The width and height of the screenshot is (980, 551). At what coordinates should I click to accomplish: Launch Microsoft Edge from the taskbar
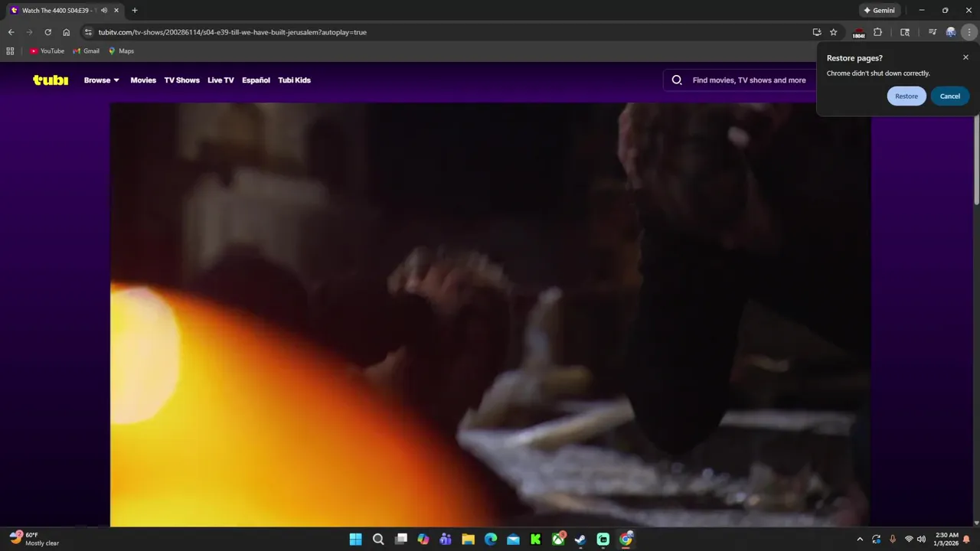[x=491, y=539]
